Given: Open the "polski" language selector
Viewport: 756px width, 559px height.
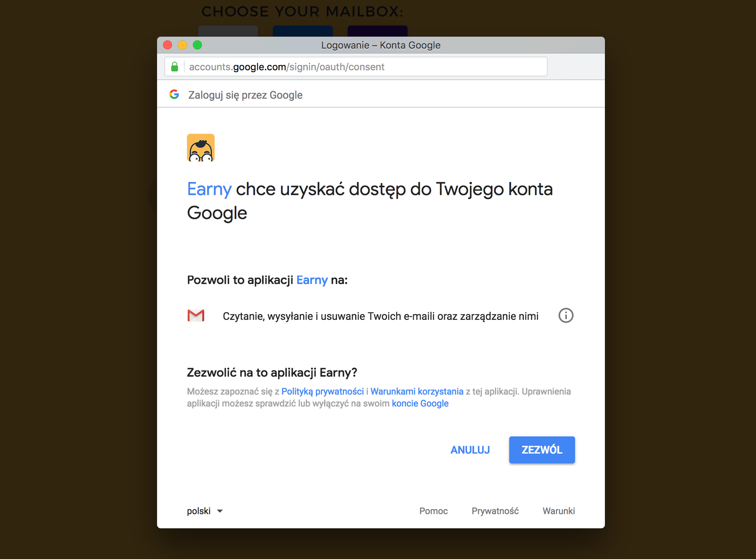Looking at the screenshot, I should [198, 511].
